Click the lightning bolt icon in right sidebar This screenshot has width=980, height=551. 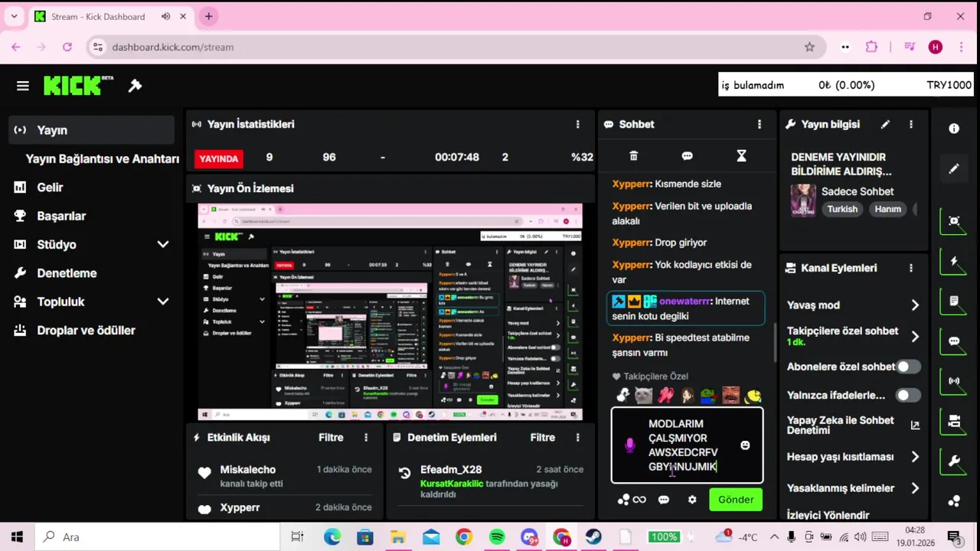954,262
